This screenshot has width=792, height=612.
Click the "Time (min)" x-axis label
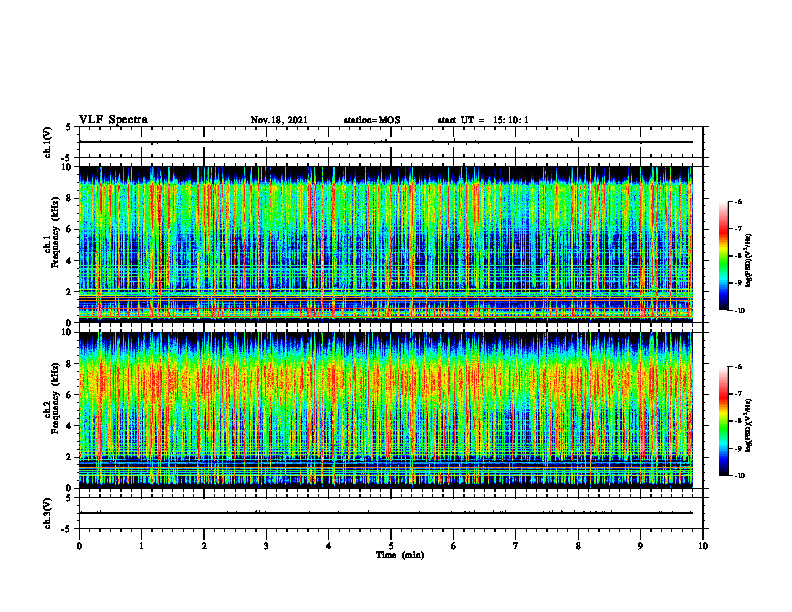pyautogui.click(x=400, y=555)
